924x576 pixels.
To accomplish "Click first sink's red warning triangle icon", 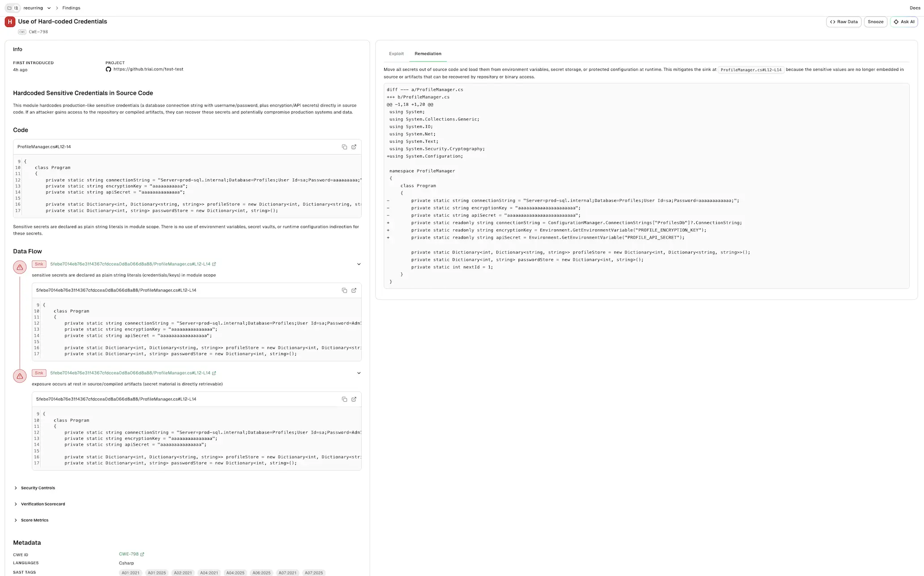I will (x=20, y=267).
